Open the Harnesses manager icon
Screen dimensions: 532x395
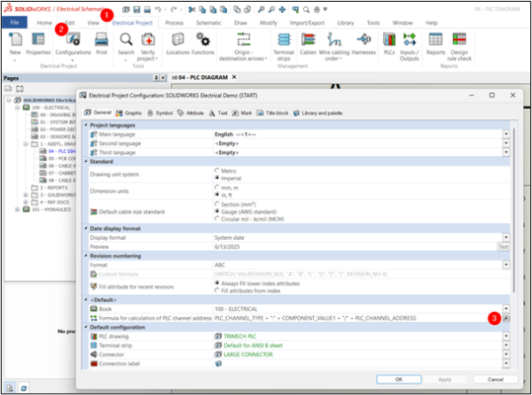364,39
